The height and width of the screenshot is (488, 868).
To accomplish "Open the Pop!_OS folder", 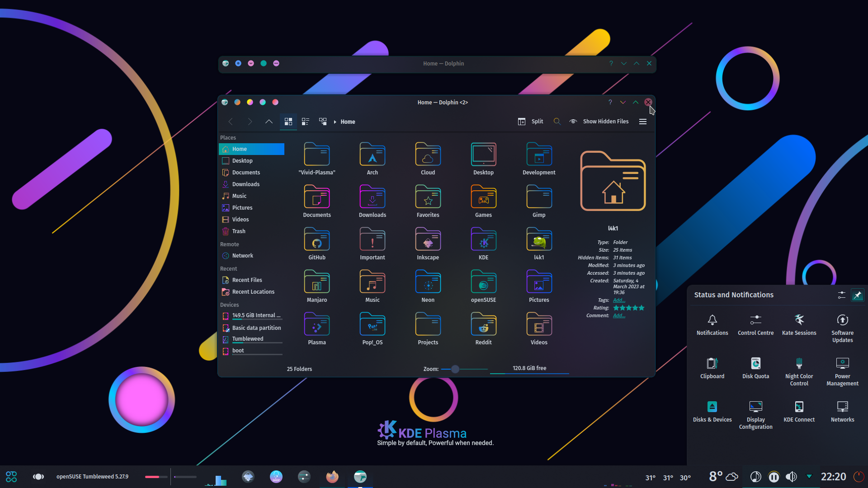I will click(372, 328).
